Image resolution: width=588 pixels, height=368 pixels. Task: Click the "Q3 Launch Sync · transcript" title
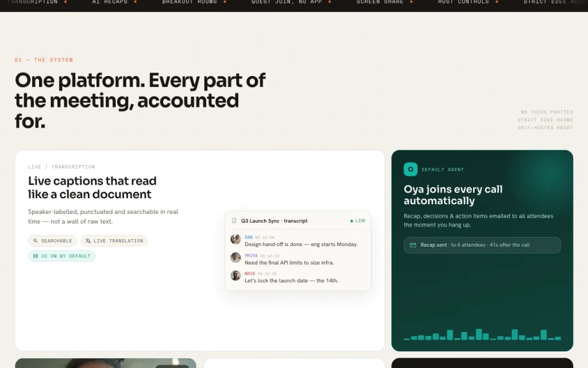[x=274, y=221]
